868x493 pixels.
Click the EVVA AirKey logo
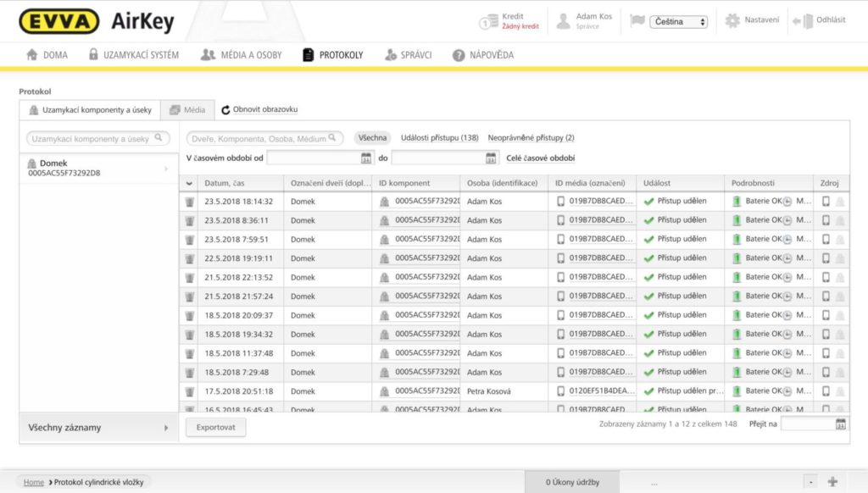(x=97, y=21)
